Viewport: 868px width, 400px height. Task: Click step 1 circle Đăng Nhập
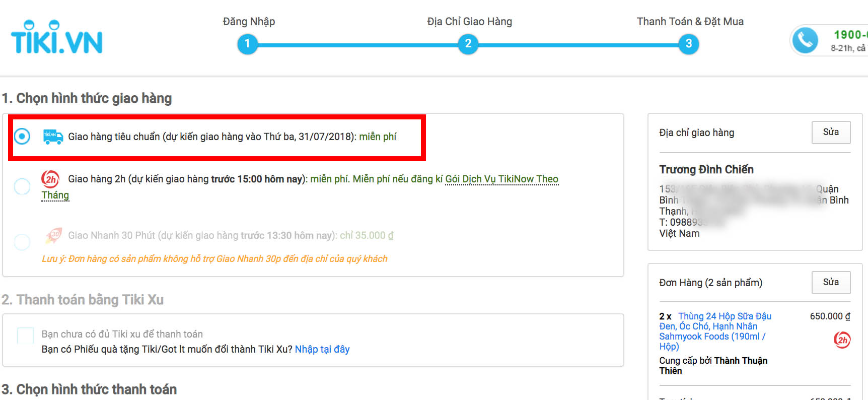(x=247, y=44)
